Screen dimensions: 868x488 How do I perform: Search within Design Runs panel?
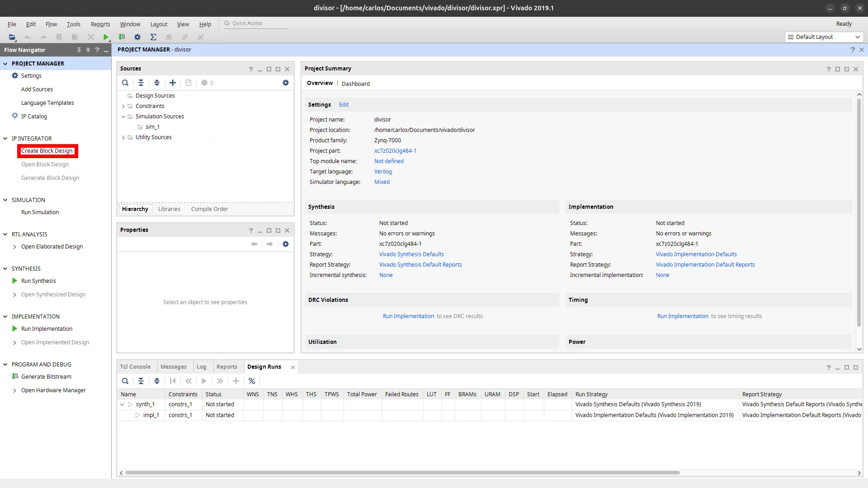point(125,381)
